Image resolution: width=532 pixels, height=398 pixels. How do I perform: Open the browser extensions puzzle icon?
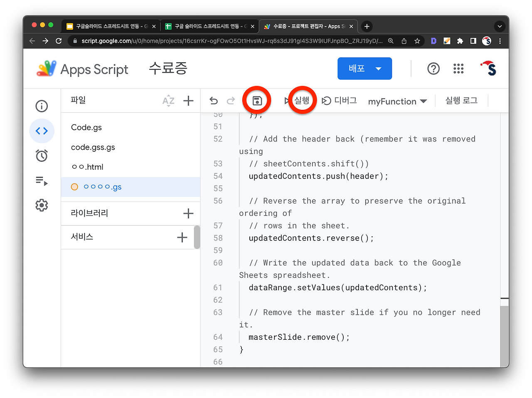pyautogui.click(x=460, y=41)
